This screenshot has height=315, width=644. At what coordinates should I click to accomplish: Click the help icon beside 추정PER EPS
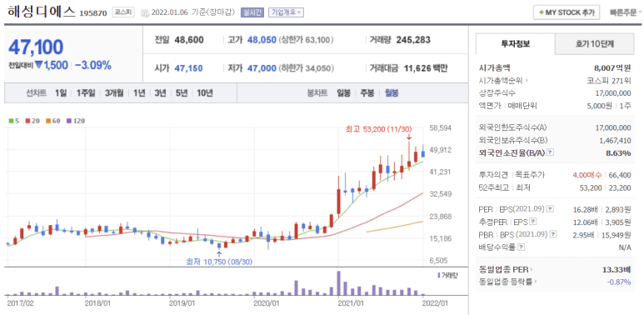(x=533, y=222)
